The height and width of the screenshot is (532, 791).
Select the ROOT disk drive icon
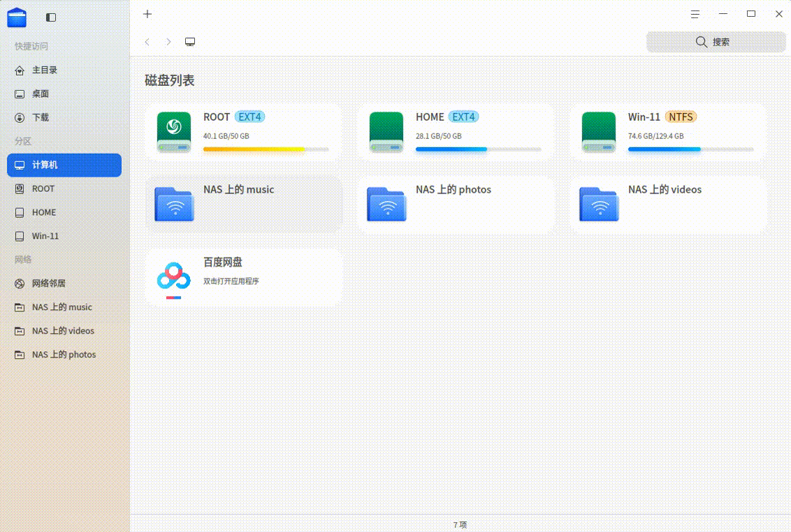click(174, 132)
